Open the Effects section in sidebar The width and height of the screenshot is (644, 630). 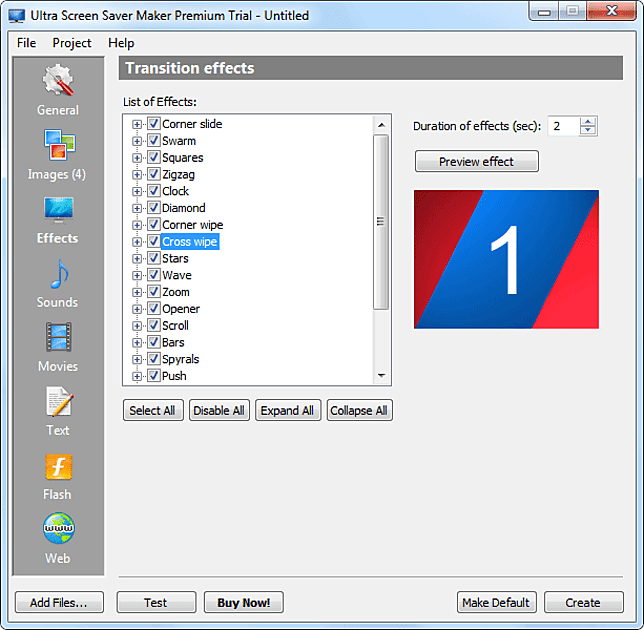point(58,221)
